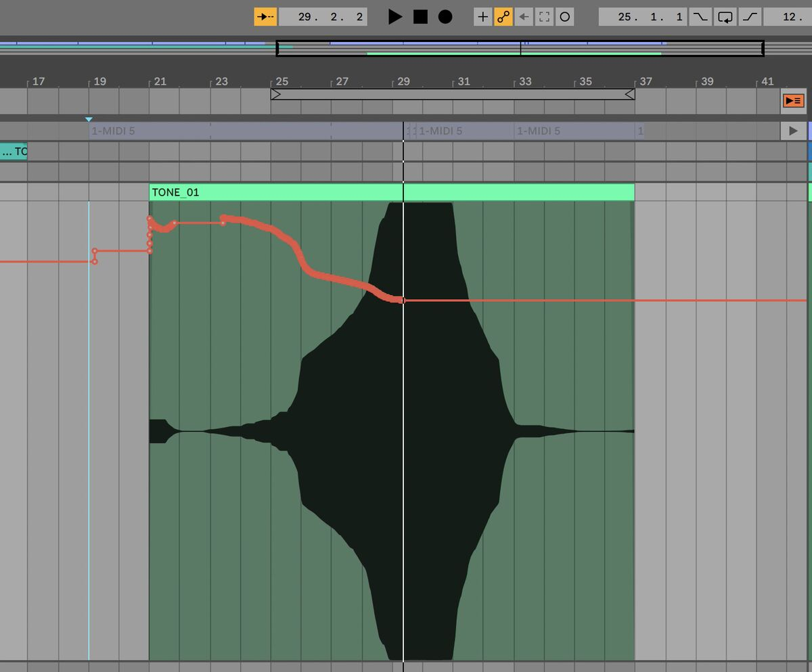Click the Re-Enable Automation arrow icon
This screenshot has width=812, height=672.
click(523, 17)
